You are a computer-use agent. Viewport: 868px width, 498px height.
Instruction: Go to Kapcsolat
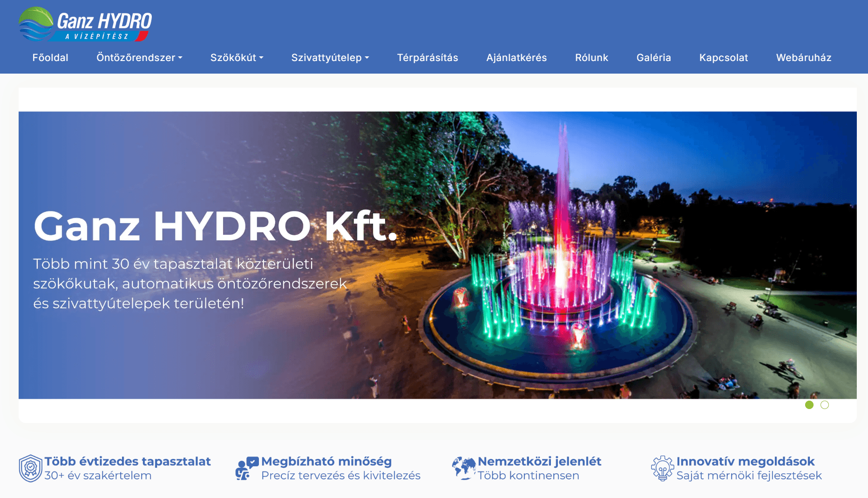pos(724,58)
